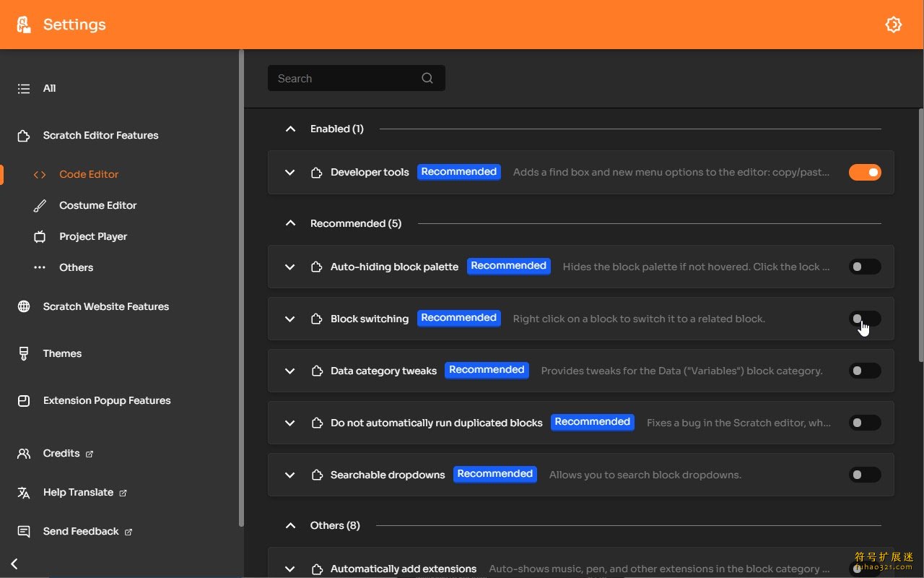This screenshot has width=924, height=578.
Task: Disable the Developer tools toggle
Action: tap(865, 173)
